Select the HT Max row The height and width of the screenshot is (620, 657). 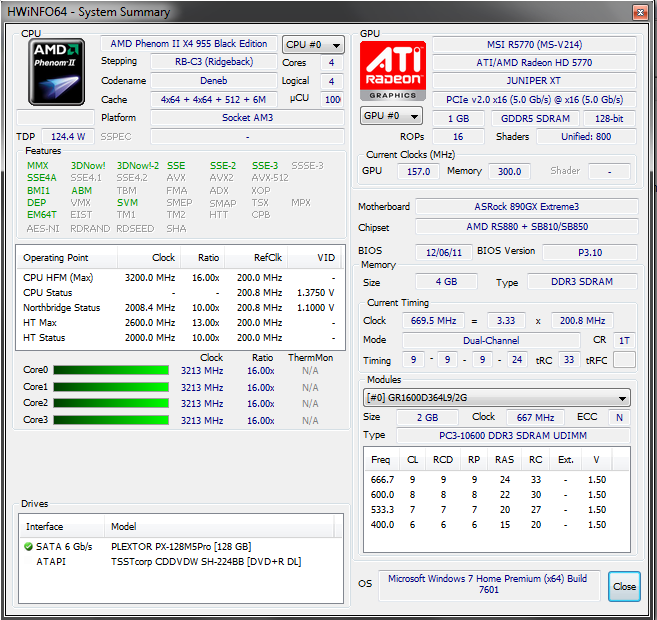(180, 323)
